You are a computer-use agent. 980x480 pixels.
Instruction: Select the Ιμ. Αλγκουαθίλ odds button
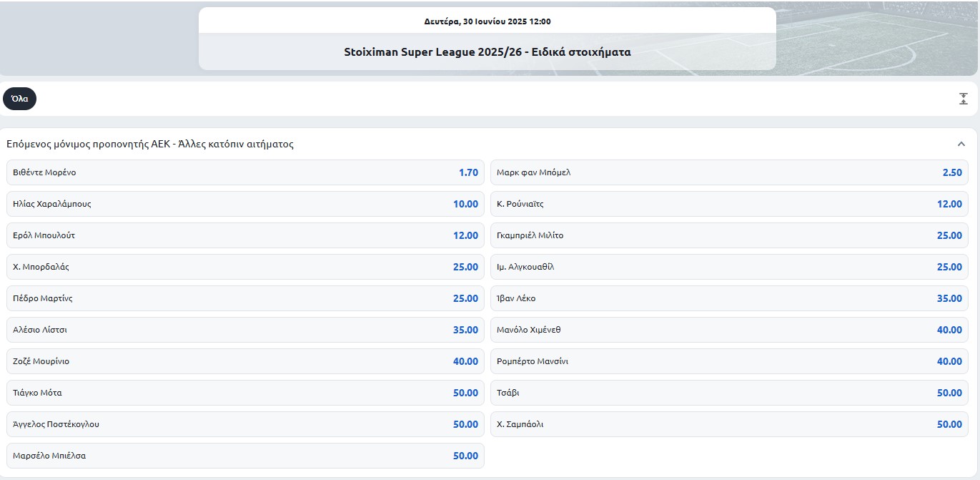[729, 267]
